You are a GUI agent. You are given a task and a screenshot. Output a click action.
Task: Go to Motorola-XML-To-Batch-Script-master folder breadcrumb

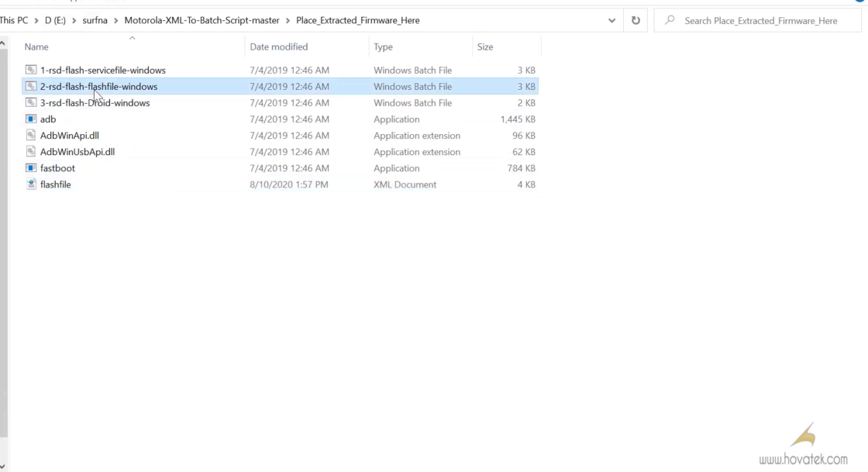click(201, 21)
